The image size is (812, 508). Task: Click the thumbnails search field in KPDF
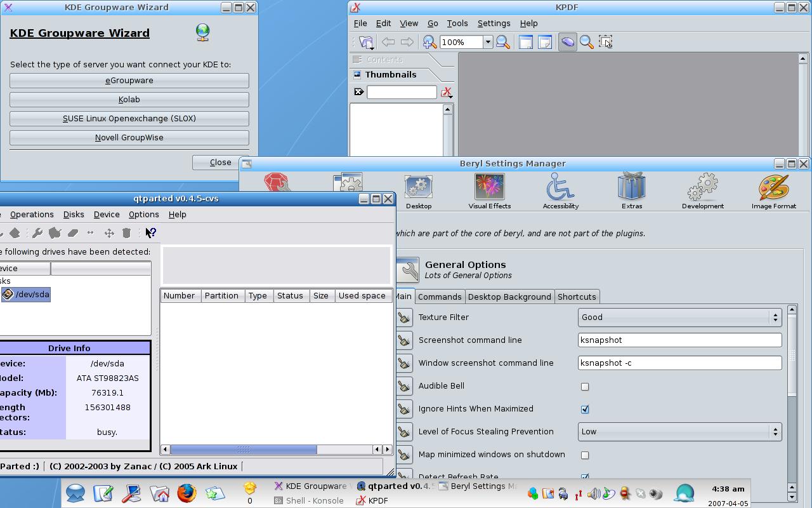[x=402, y=93]
